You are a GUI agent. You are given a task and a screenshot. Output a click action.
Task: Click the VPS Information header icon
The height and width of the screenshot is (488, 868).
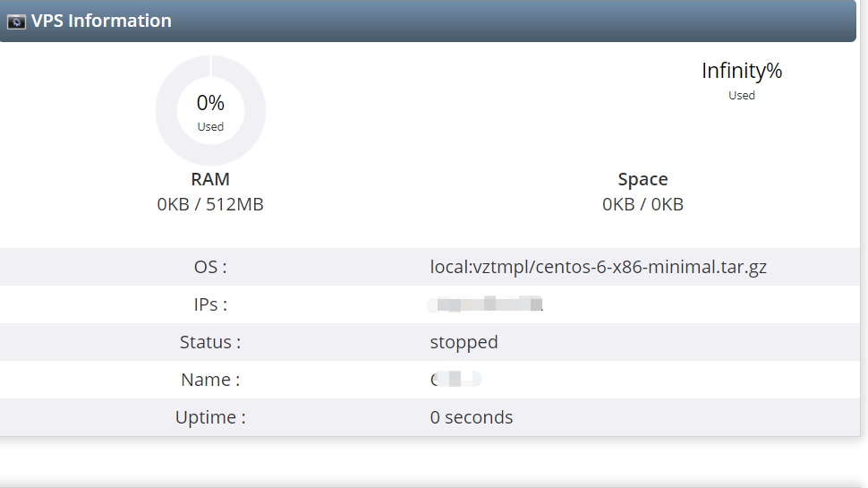point(16,21)
